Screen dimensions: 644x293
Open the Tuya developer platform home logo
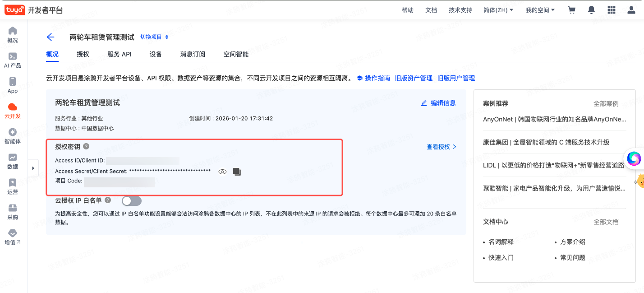[x=14, y=9]
